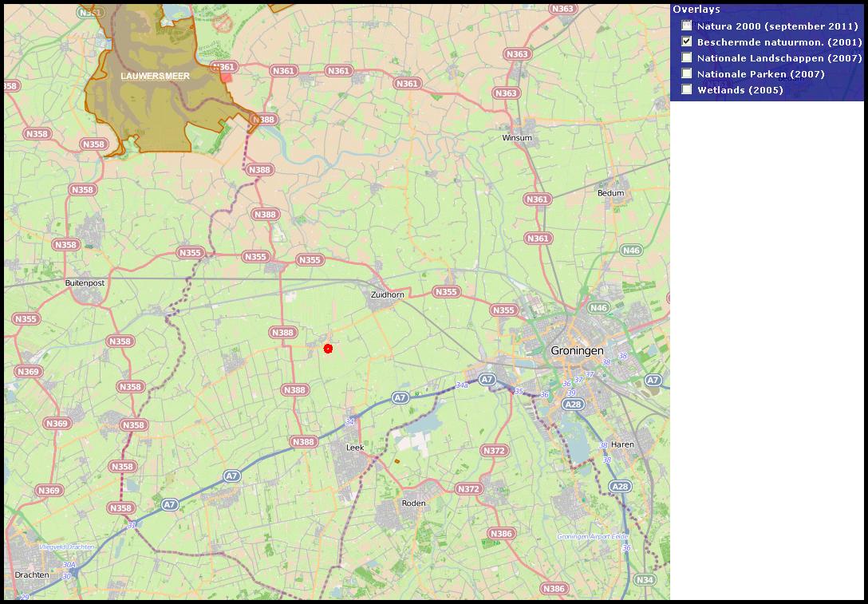
Task: Select the Roden town label
Action: point(413,503)
